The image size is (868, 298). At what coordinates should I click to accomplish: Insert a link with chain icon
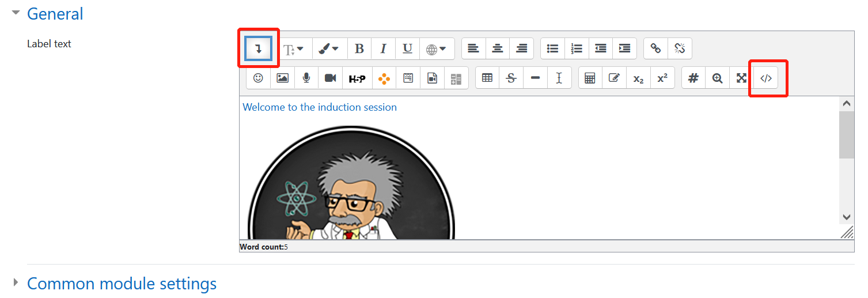[x=655, y=49]
